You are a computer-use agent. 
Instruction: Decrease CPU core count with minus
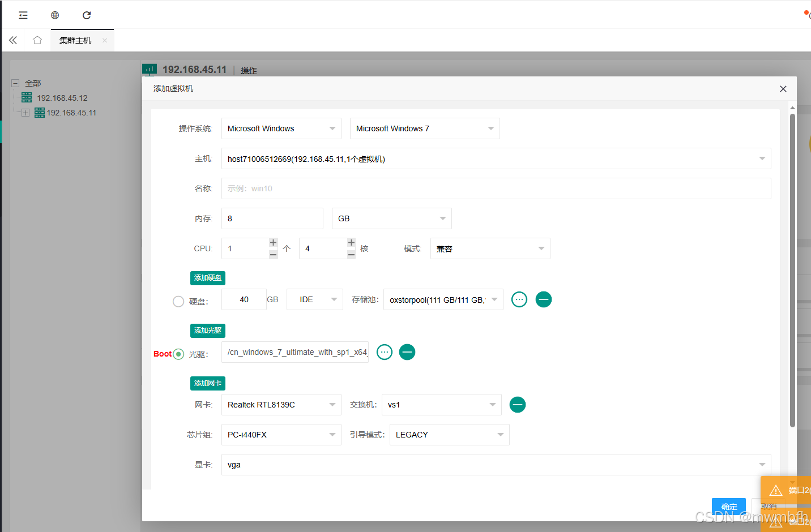[352, 254]
